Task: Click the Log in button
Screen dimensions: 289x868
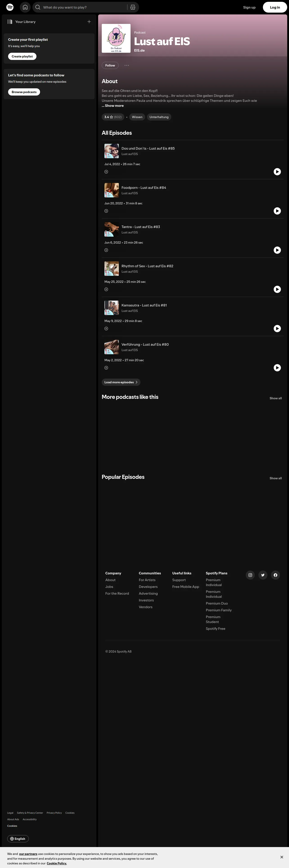Action: (x=275, y=7)
